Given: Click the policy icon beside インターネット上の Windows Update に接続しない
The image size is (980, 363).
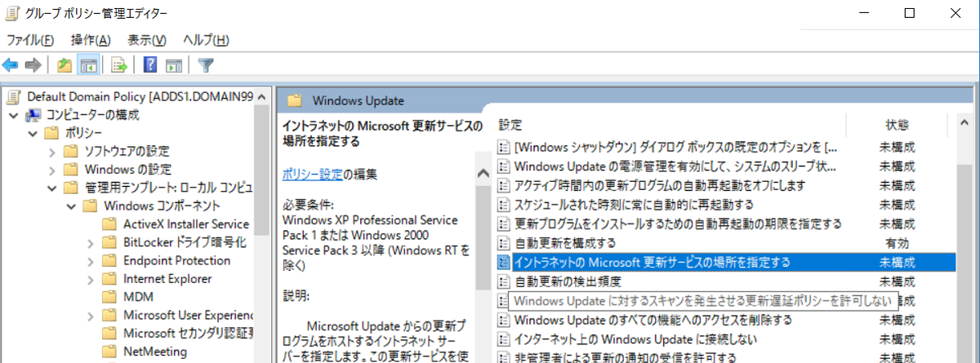Looking at the screenshot, I should (504, 339).
